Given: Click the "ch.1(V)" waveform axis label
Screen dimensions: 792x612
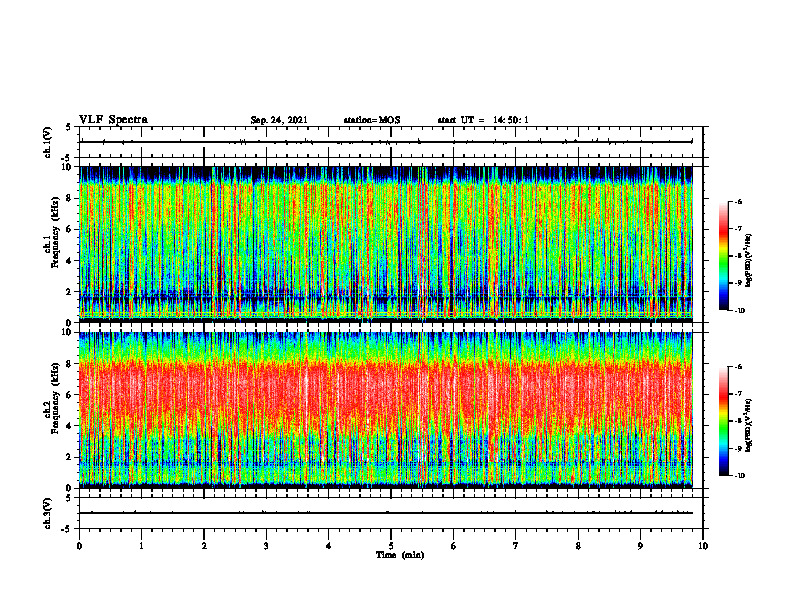Looking at the screenshot, I should [x=47, y=142].
